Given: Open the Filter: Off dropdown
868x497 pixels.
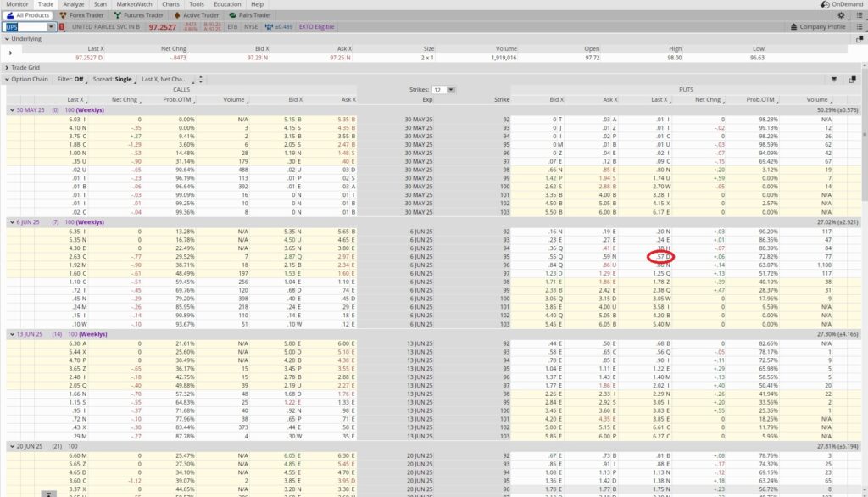Looking at the screenshot, I should tap(71, 79).
